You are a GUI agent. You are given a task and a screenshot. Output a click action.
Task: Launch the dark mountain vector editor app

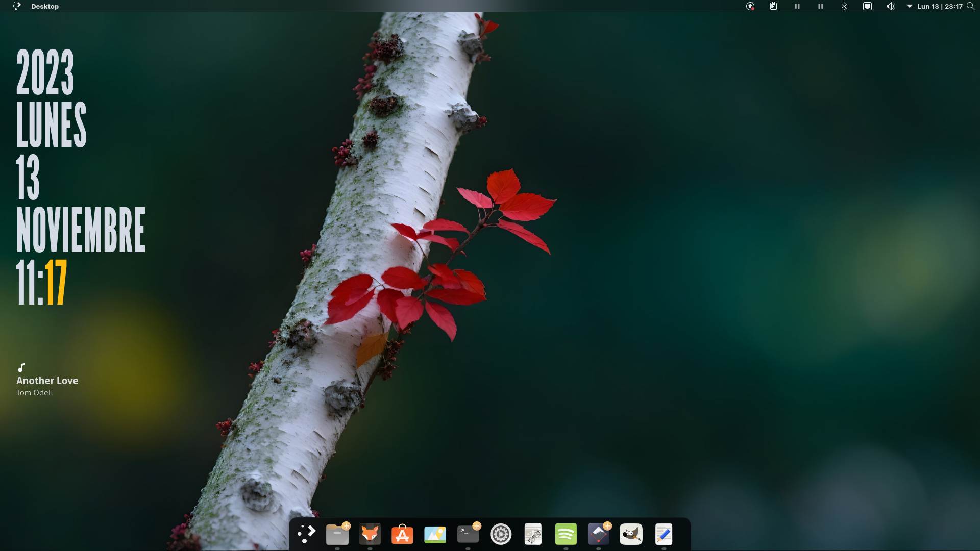598,534
